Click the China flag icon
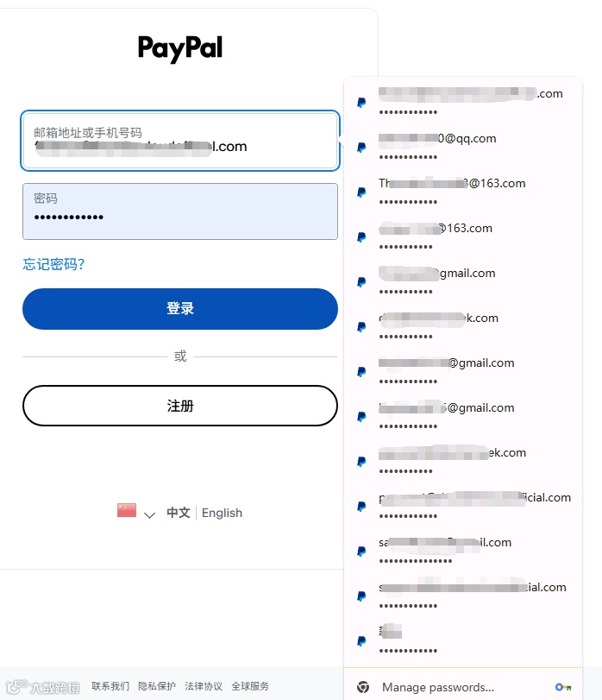Viewport: 602px width, 700px height. [127, 510]
